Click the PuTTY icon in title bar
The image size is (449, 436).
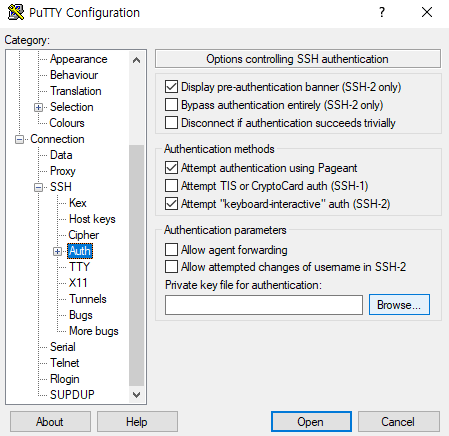[16, 13]
